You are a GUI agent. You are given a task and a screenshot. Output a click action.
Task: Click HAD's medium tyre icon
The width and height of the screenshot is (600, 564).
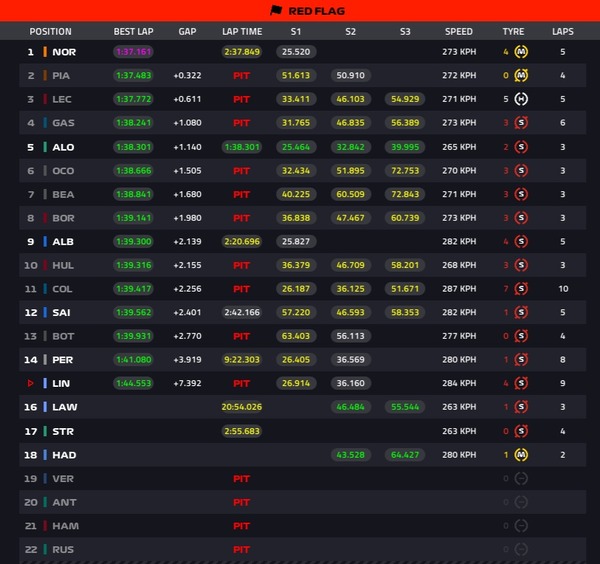point(521,455)
